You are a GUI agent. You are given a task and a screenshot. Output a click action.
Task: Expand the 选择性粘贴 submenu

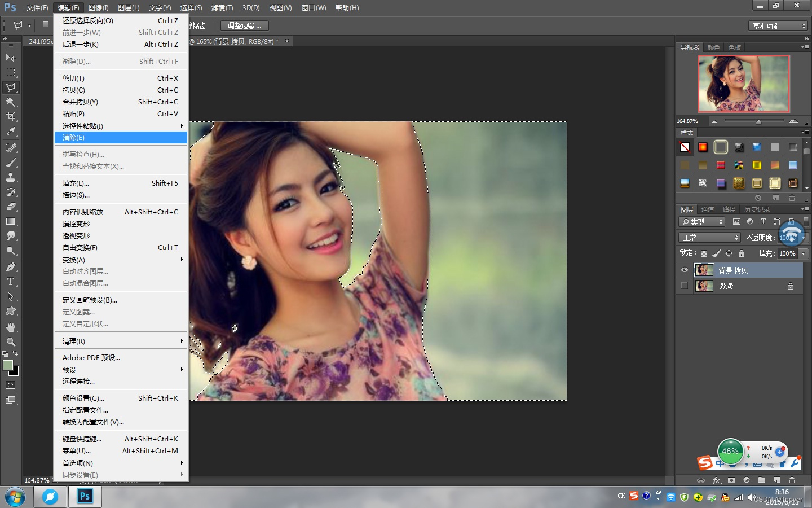pyautogui.click(x=121, y=126)
